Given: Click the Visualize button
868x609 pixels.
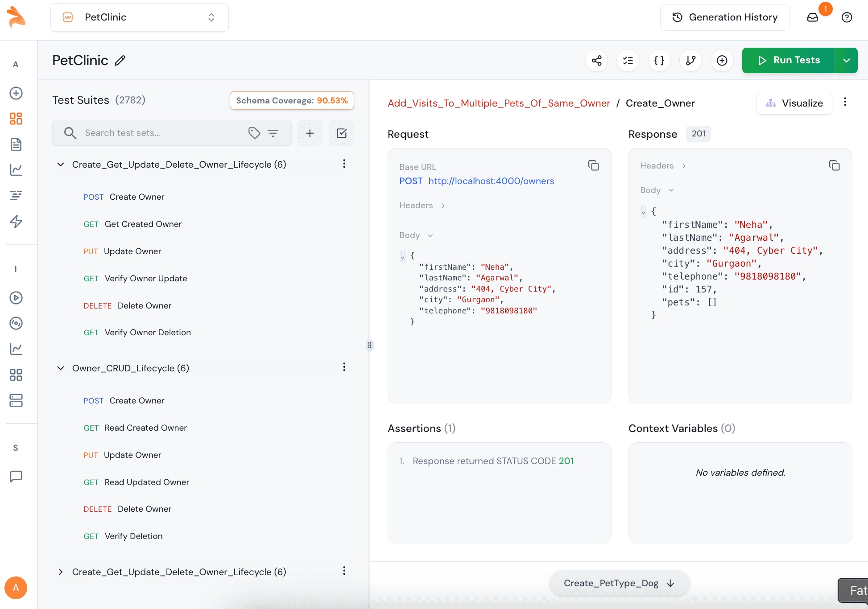Looking at the screenshot, I should (794, 103).
